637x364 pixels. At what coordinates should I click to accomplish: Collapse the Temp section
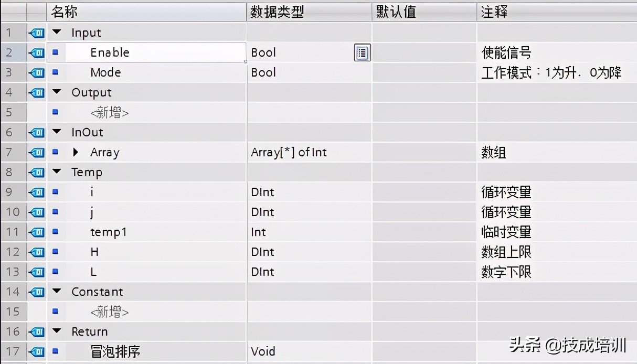pos(57,172)
